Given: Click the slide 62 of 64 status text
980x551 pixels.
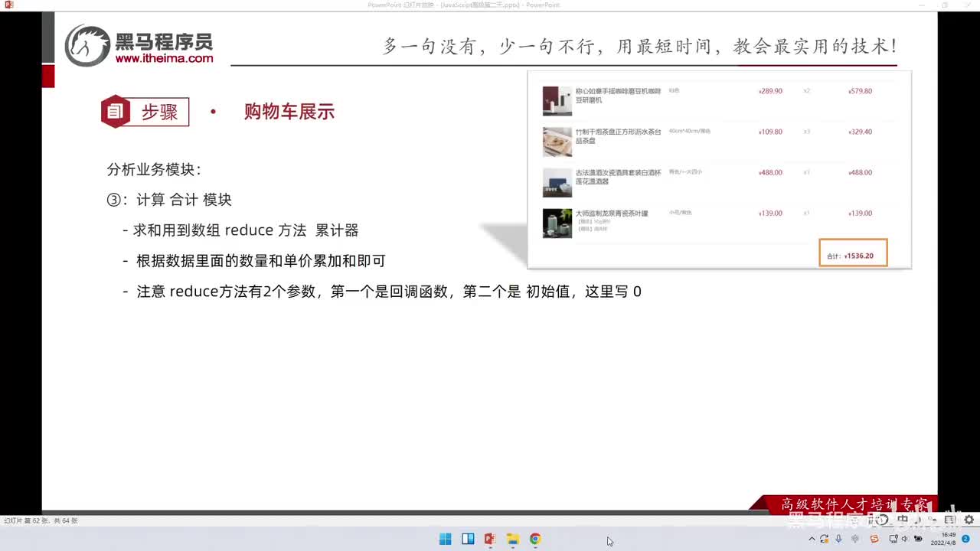Looking at the screenshot, I should coord(41,520).
